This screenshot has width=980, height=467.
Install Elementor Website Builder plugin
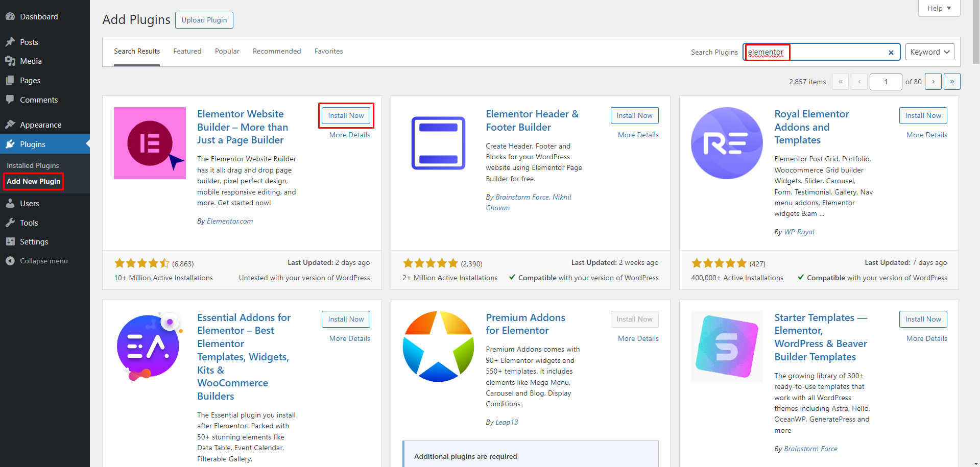click(x=346, y=115)
